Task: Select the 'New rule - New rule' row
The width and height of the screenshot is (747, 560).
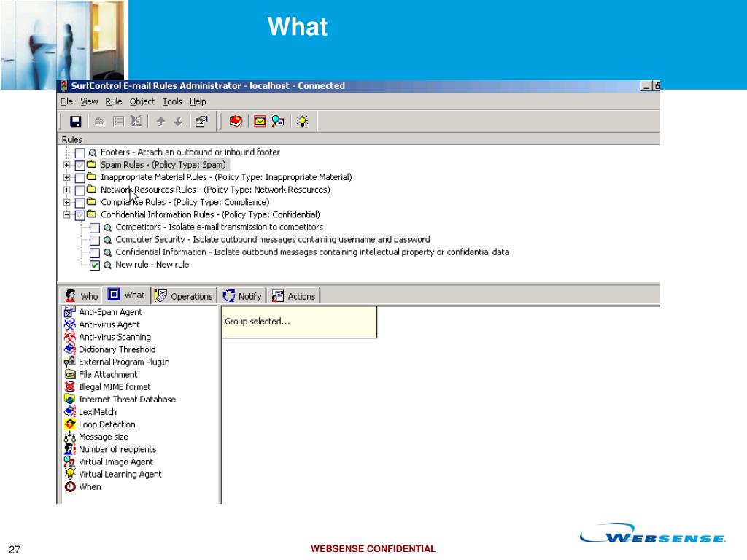Action: pyautogui.click(x=152, y=264)
